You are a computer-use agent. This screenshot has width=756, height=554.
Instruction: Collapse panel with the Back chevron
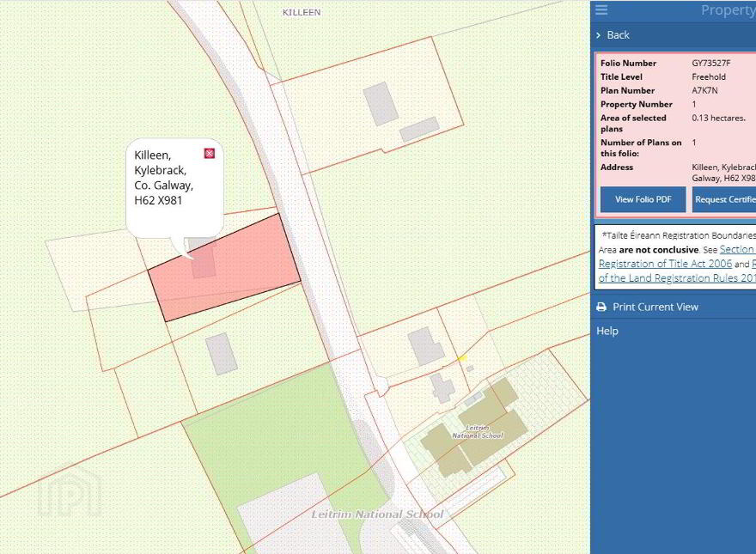pos(598,35)
